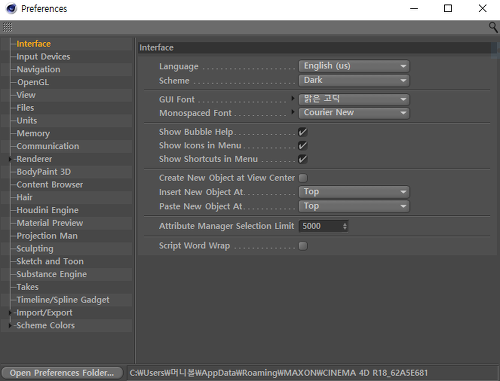Click the grip handle icon in toolbar
500x381 pixels.
[7, 27]
